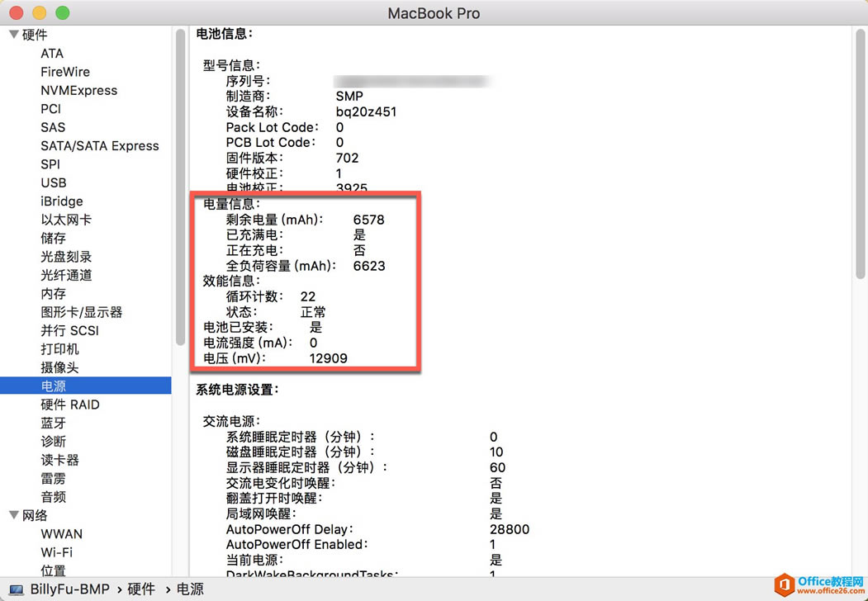Open 蓝牙 in the sidebar
868x601 pixels.
[x=53, y=423]
